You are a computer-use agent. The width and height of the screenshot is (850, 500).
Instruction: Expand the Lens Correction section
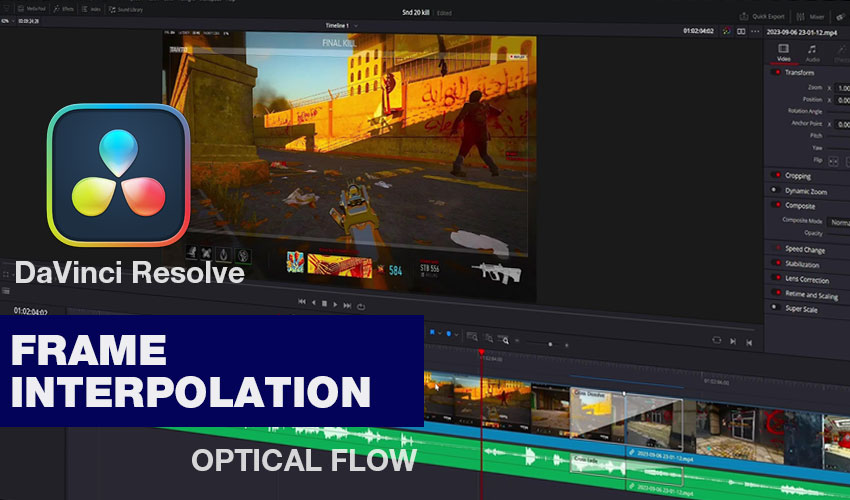click(x=807, y=279)
